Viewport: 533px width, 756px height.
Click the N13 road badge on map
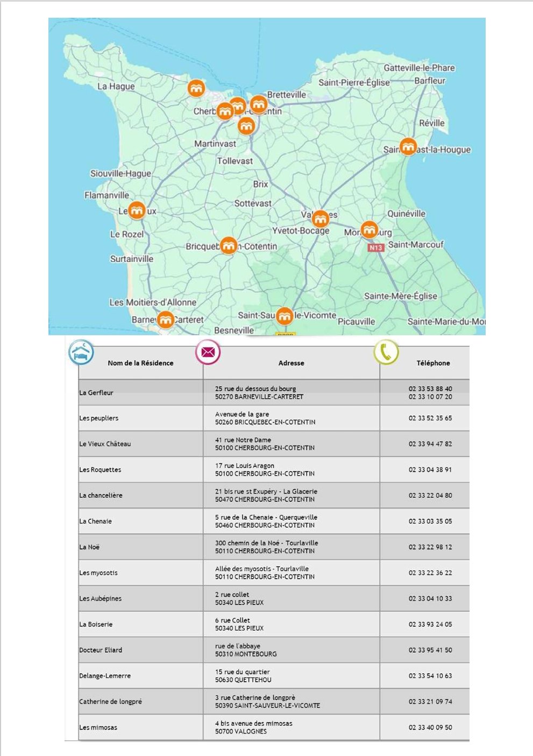point(375,248)
